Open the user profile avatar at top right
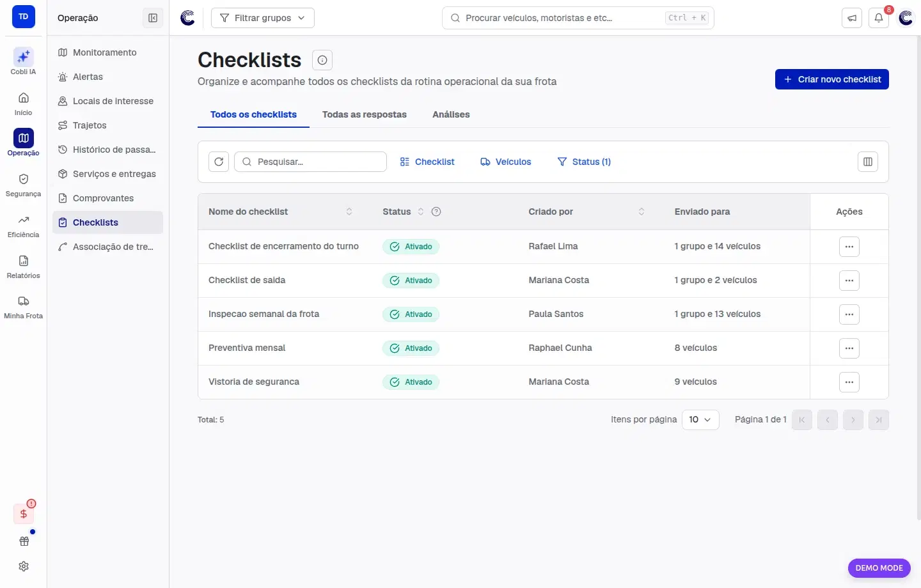 [906, 18]
